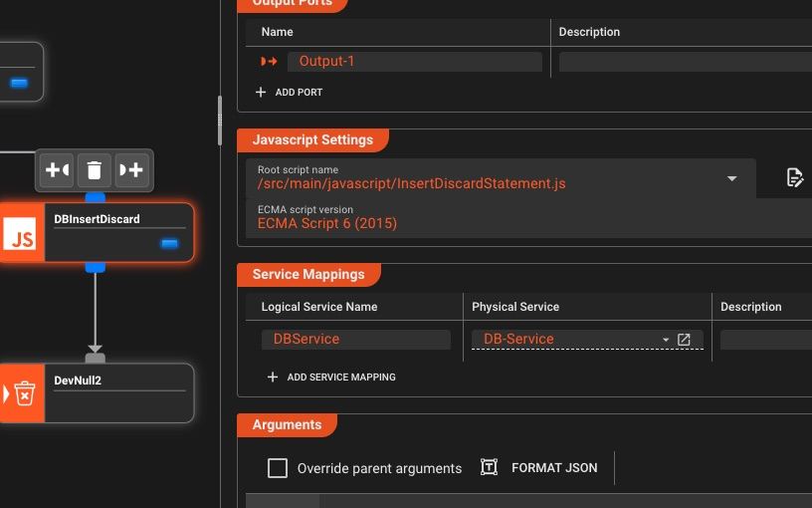Click ADD PORT button
The width and height of the screenshot is (812, 508).
click(x=289, y=93)
